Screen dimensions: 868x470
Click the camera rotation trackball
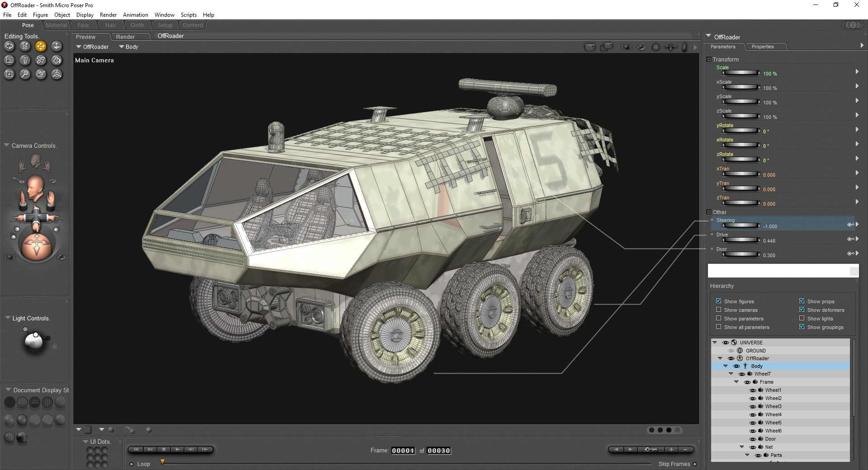36,247
